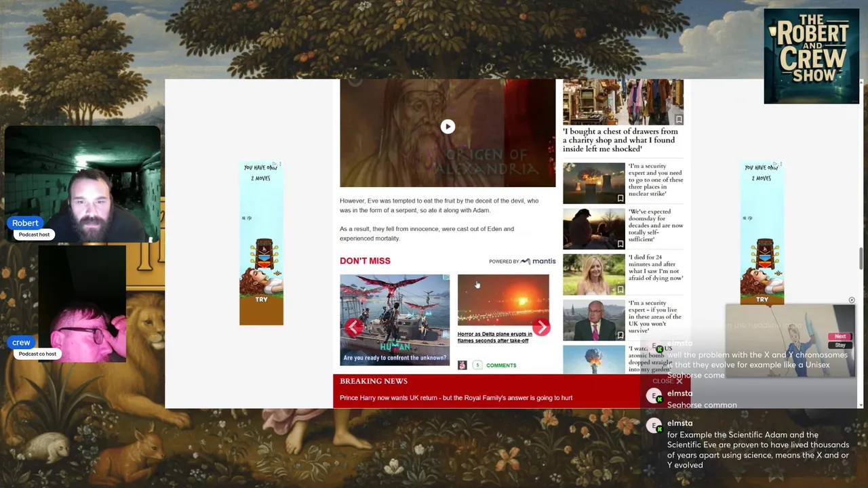Image resolution: width=868 pixels, height=488 pixels.
Task: Open 'Horror as Delta plane erupts' headline
Action: point(495,338)
